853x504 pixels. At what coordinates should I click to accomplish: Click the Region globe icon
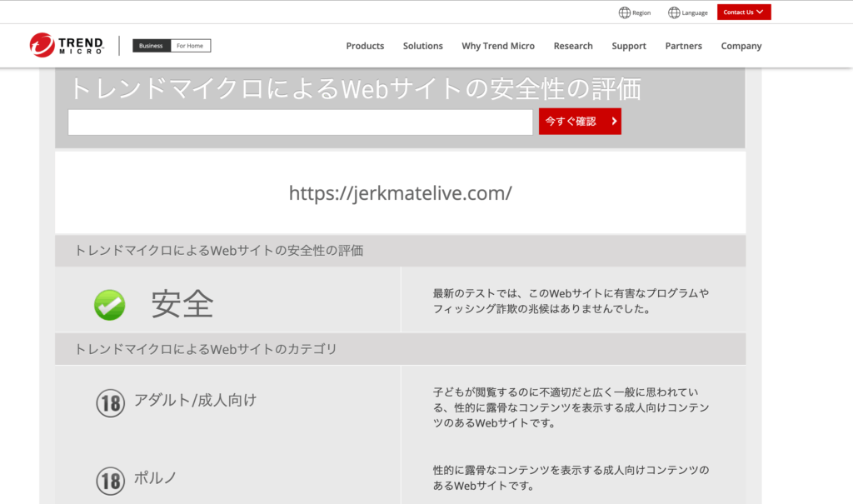[623, 12]
